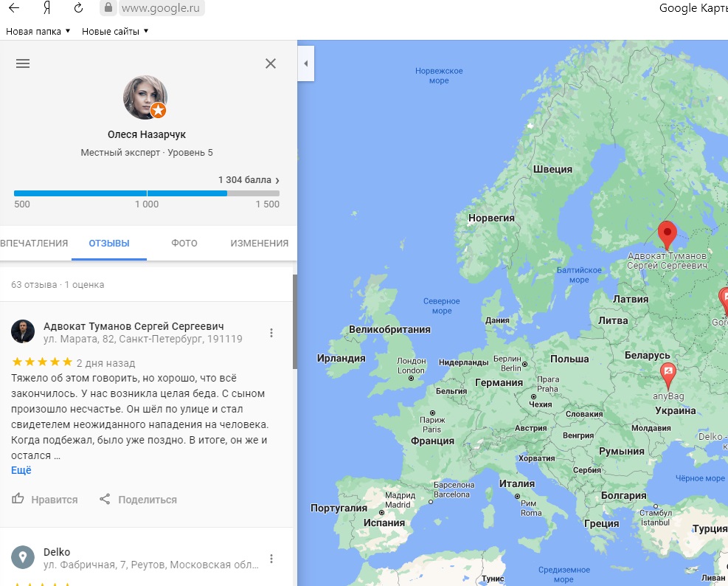
Task: Like the review via Нравится
Action: pyautogui.click(x=44, y=500)
